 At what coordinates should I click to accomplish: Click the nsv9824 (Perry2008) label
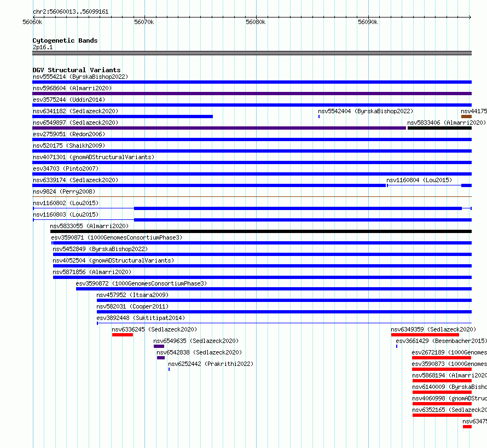click(x=64, y=191)
